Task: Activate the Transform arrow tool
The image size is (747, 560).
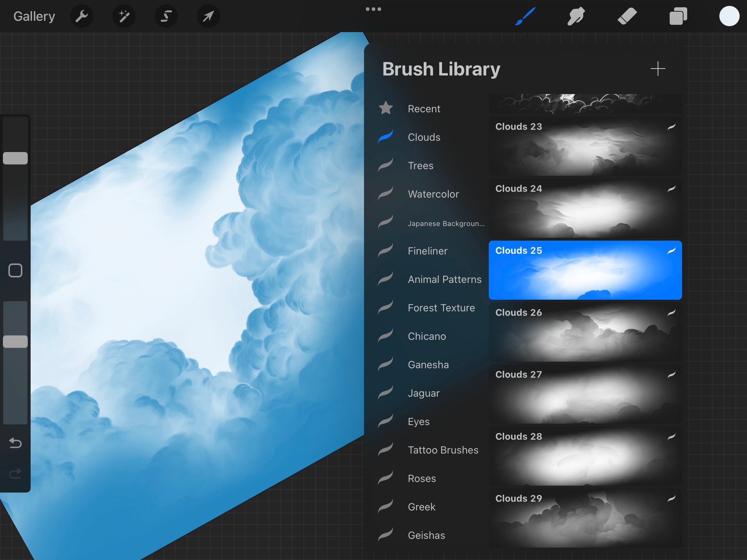Action: (x=208, y=16)
